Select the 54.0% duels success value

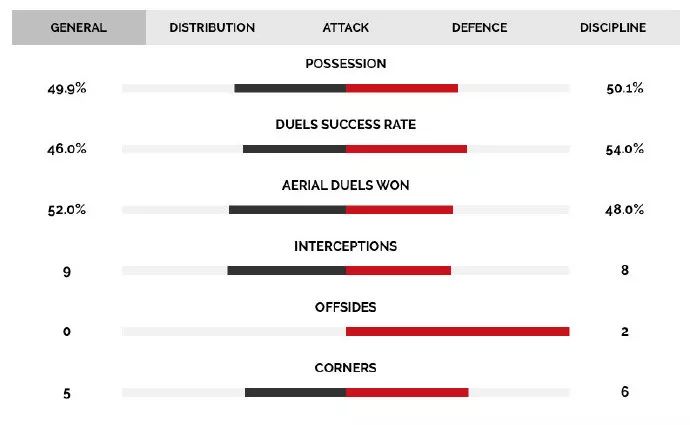pyautogui.click(x=624, y=149)
